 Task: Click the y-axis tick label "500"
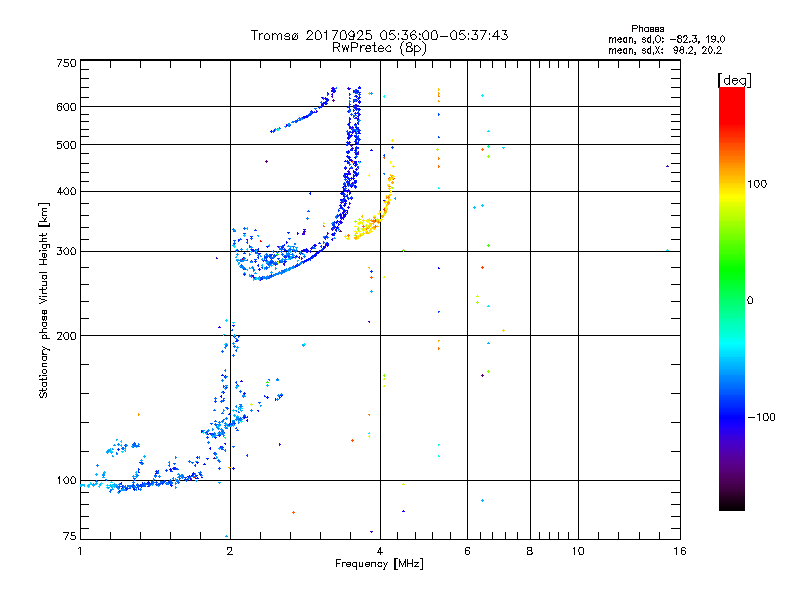pyautogui.click(x=66, y=145)
